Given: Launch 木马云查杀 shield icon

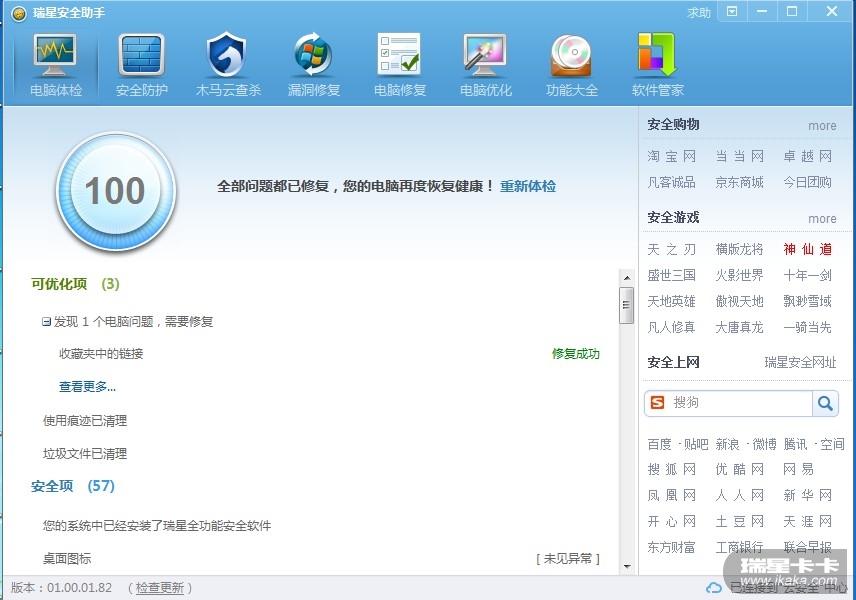Looking at the screenshot, I should (x=227, y=54).
